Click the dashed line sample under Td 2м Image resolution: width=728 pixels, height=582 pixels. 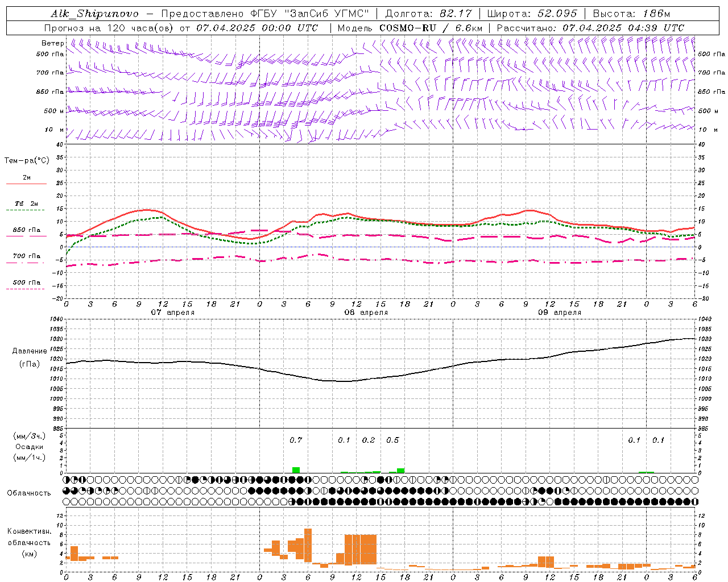[x=25, y=210]
